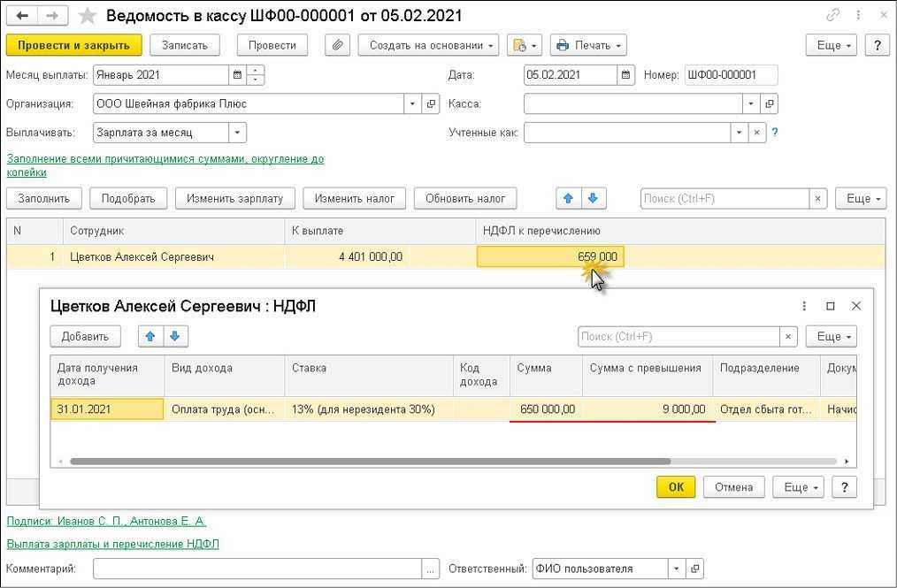
Task: Click the paperclip attachments icon
Action: [x=337, y=45]
